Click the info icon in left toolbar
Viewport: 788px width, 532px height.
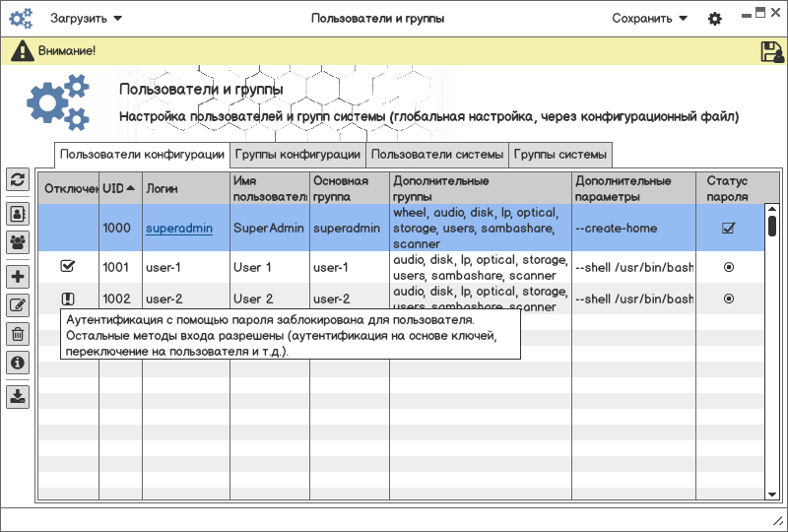pos(18,363)
